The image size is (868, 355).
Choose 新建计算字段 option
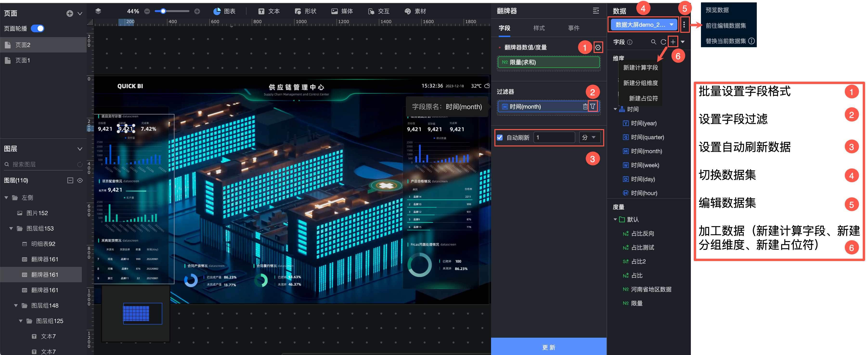point(640,68)
